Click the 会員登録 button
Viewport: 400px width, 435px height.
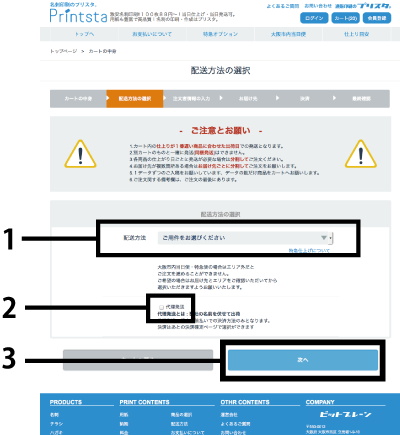(377, 18)
